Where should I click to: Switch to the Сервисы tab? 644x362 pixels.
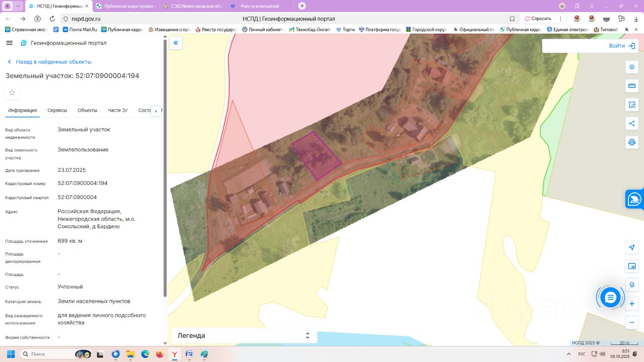57,111
